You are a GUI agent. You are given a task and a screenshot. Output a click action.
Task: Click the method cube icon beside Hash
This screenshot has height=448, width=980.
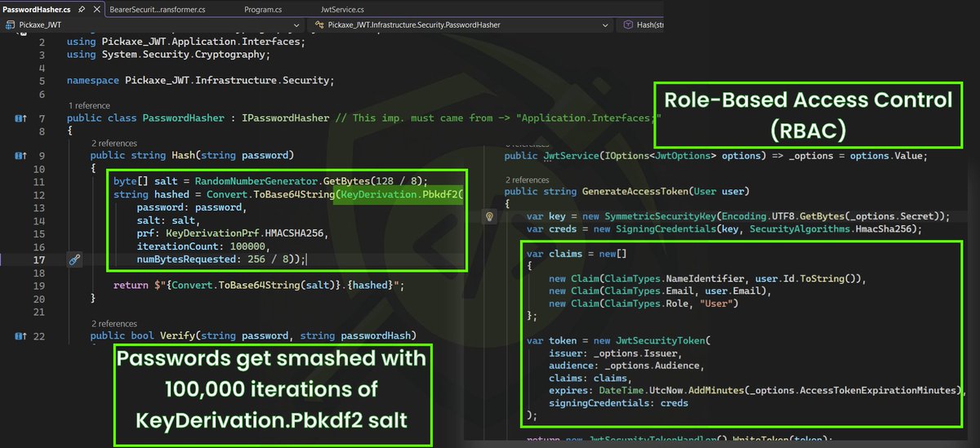628,24
